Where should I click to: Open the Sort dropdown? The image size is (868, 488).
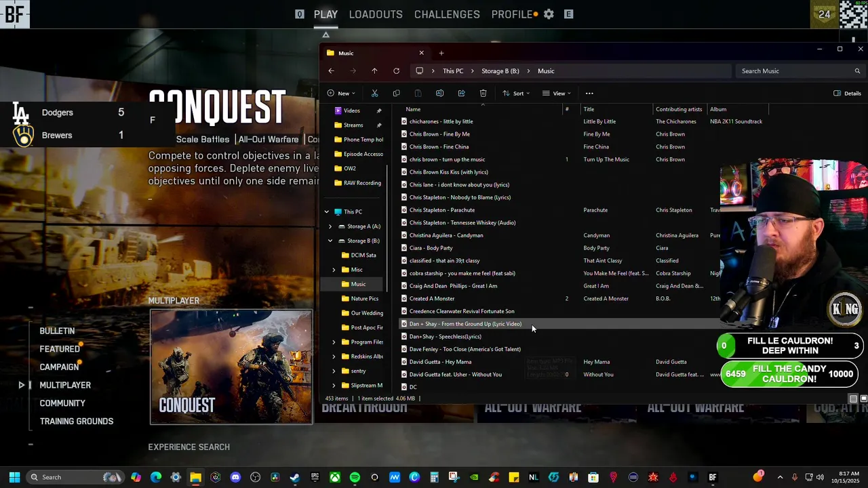click(517, 94)
